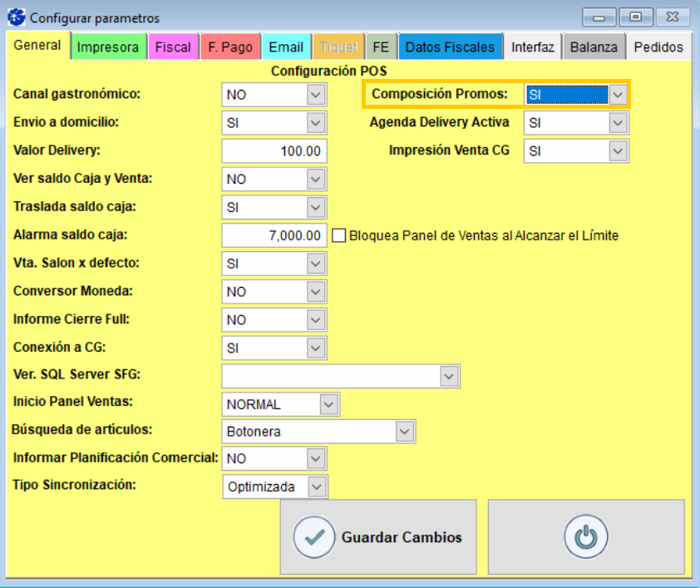700x588 pixels.
Task: Open the Email tab
Action: pos(286,47)
